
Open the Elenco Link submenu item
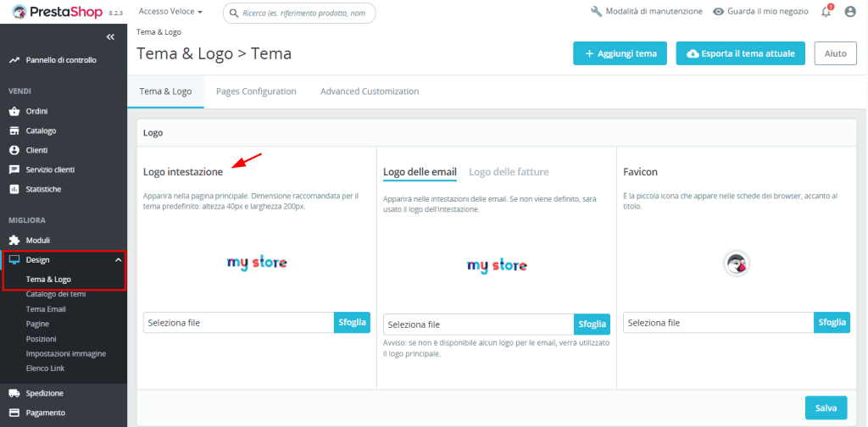pyautogui.click(x=46, y=368)
